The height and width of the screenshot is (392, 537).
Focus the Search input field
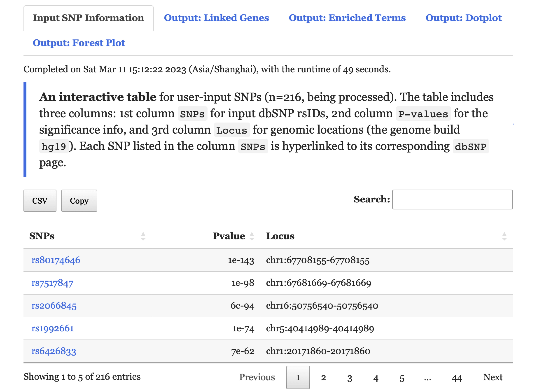click(452, 200)
